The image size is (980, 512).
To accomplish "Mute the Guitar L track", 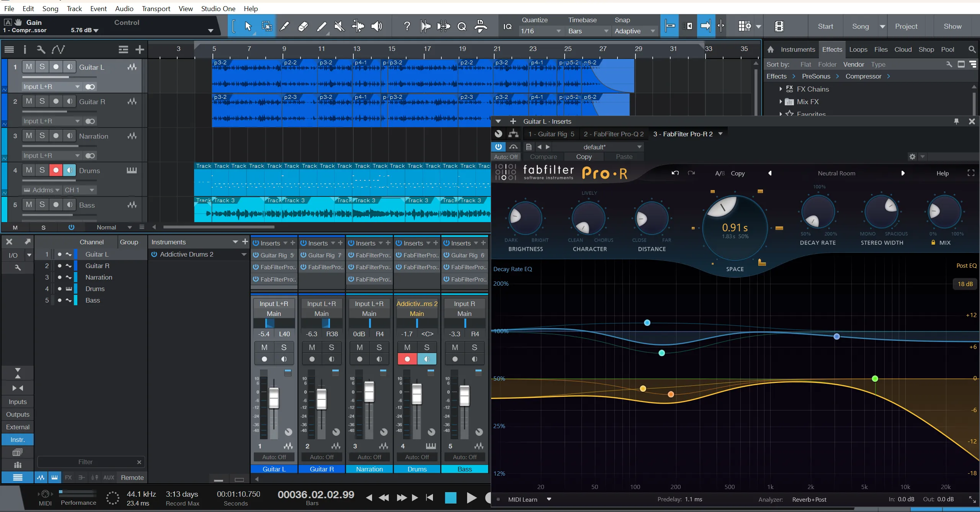I will click(29, 67).
